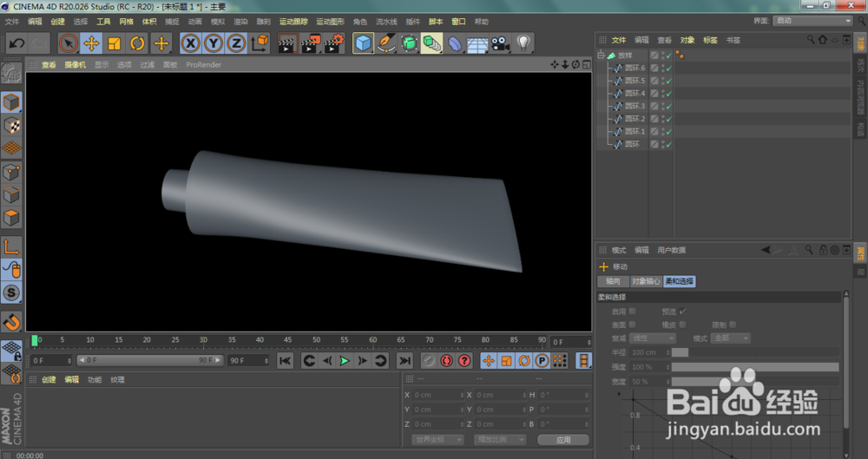The height and width of the screenshot is (459, 868).
Task: Enable the 橡皮 checkbox
Action: click(682, 325)
